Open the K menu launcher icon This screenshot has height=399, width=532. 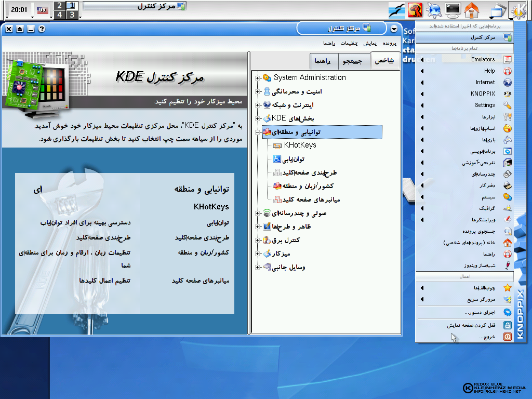pyautogui.click(x=519, y=10)
